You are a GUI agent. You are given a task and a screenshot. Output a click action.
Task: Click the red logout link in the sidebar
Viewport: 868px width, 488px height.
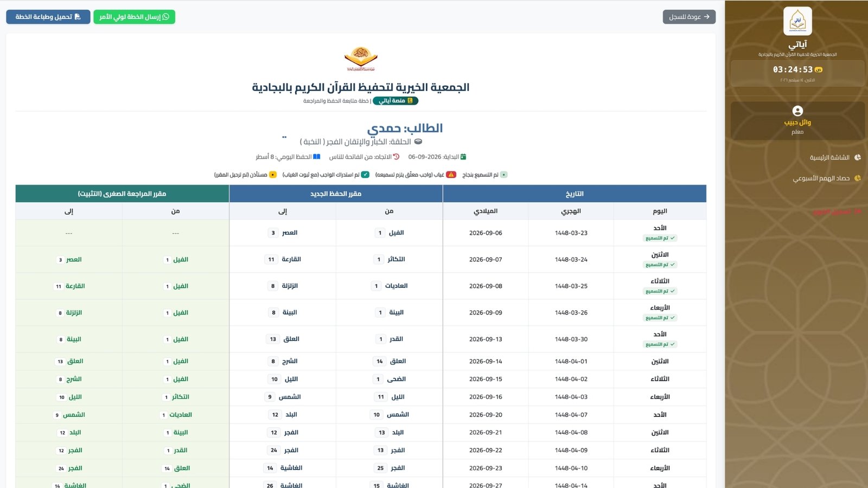[837, 212]
